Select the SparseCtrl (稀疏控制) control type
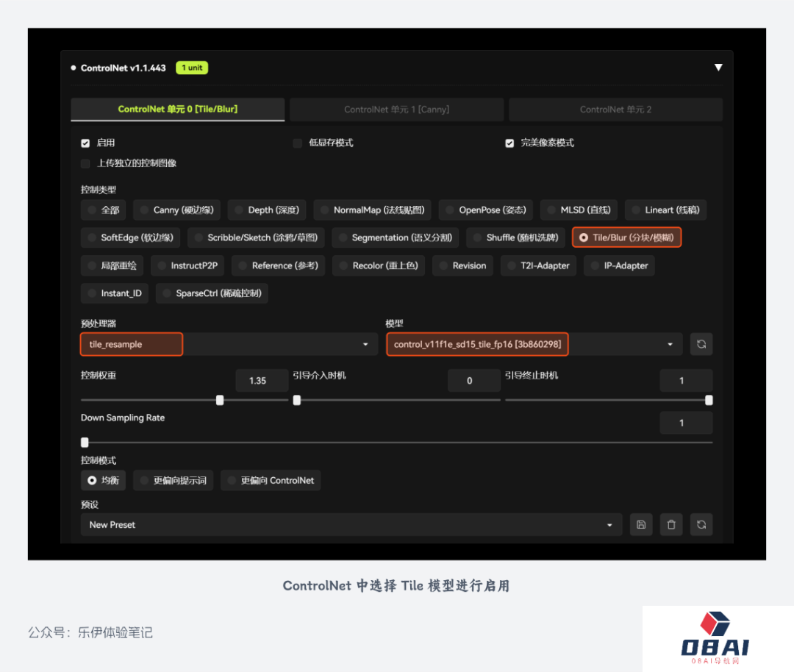This screenshot has height=672, width=794. [x=212, y=293]
